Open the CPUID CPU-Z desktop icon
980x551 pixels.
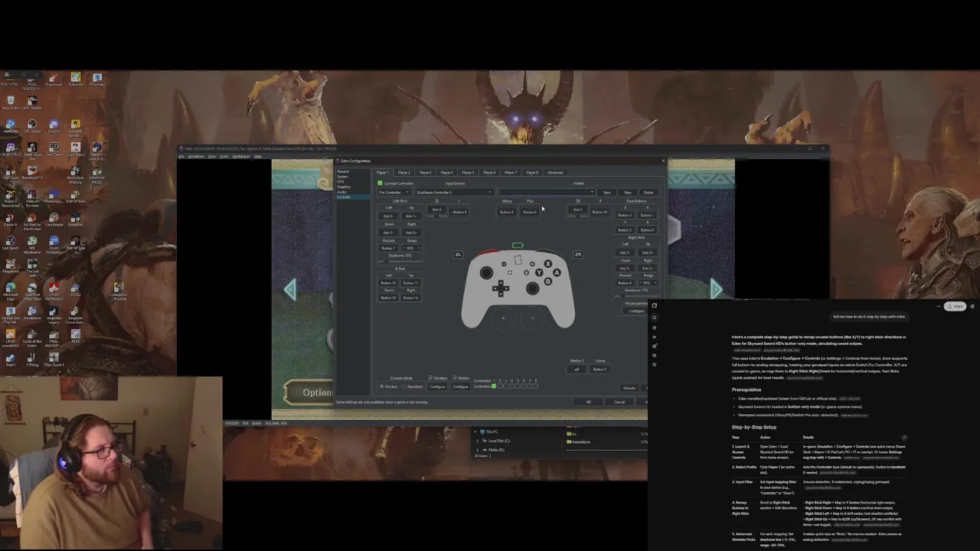[x=11, y=148]
